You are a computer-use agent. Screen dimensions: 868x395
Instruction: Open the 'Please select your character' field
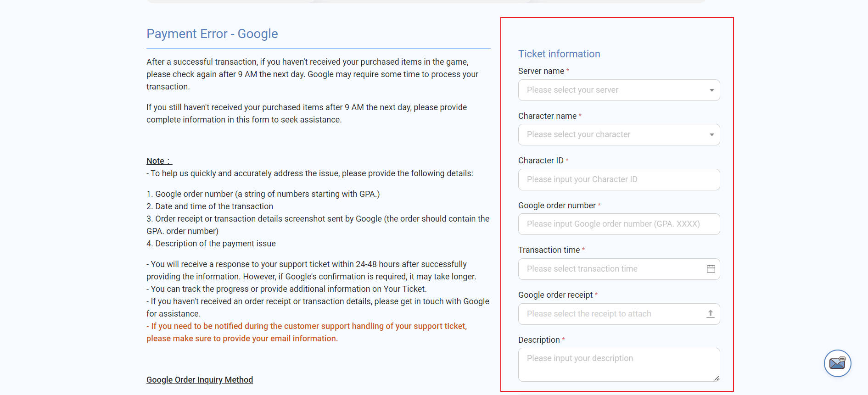click(x=619, y=134)
